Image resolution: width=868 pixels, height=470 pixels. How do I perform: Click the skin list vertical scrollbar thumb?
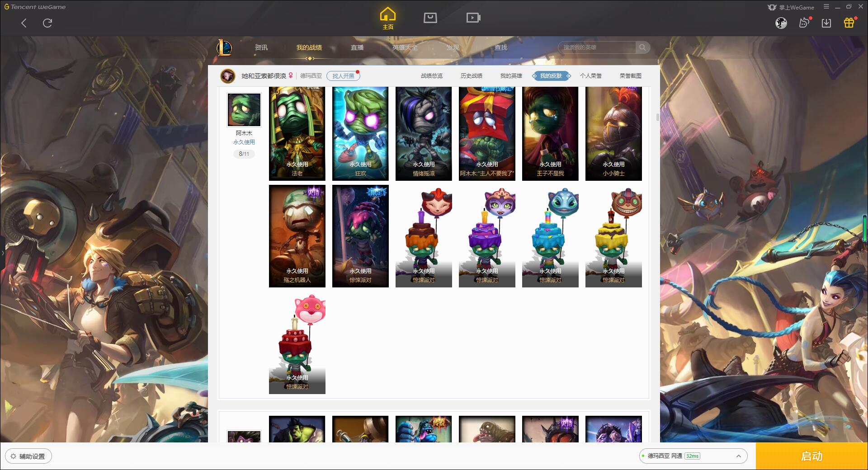[x=657, y=117]
